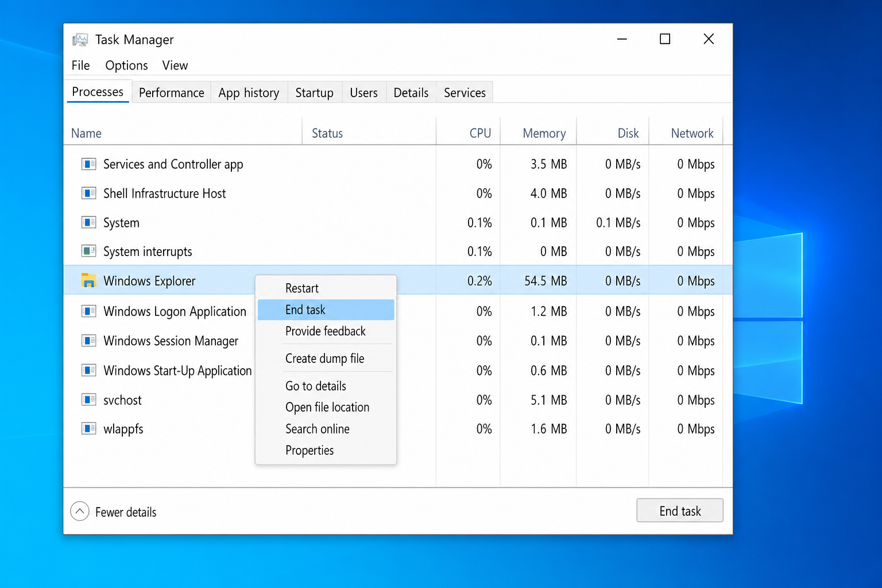Click the wlappfs process icon
The height and width of the screenshot is (588, 882).
point(88,428)
